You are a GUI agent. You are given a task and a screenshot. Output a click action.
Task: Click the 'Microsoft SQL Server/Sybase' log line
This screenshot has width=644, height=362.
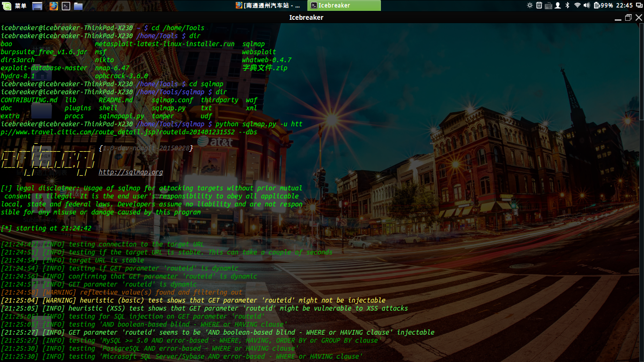pos(182,356)
